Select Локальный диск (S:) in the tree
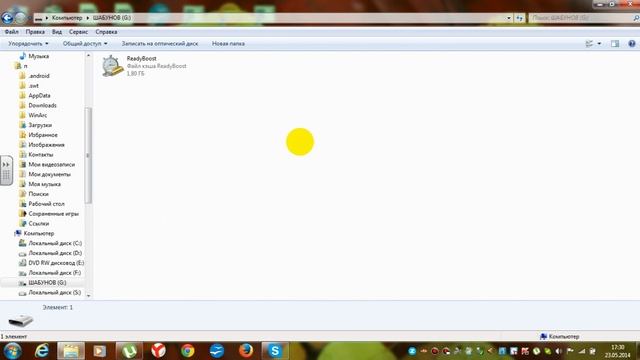Image resolution: width=640 pixels, height=360 pixels. point(55,293)
